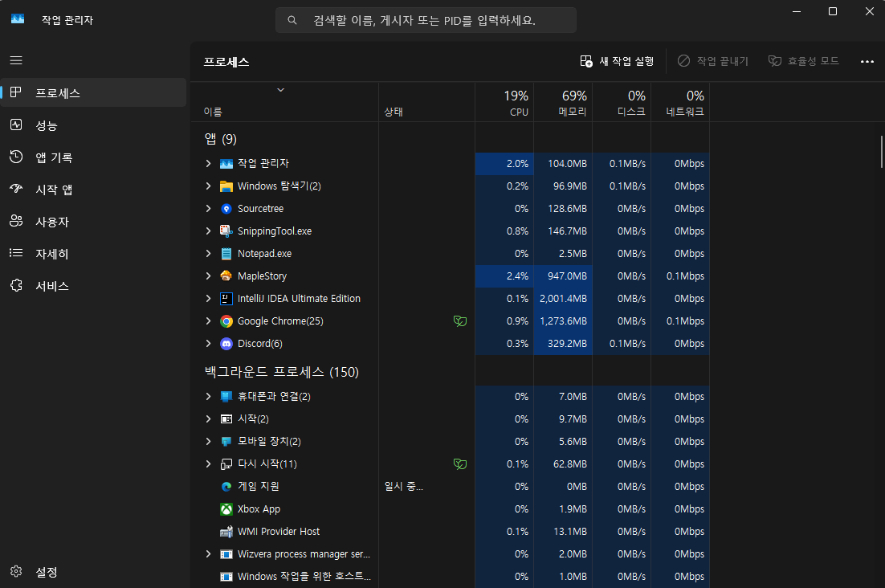Click the 다시 시작(11) process icon
The height and width of the screenshot is (588, 885).
pos(226,463)
